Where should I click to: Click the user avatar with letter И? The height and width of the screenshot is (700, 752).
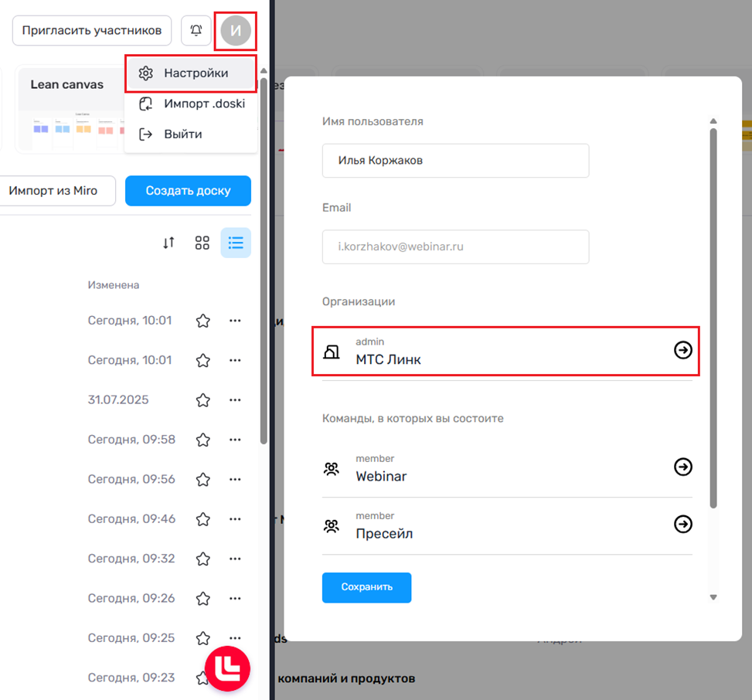tap(236, 31)
